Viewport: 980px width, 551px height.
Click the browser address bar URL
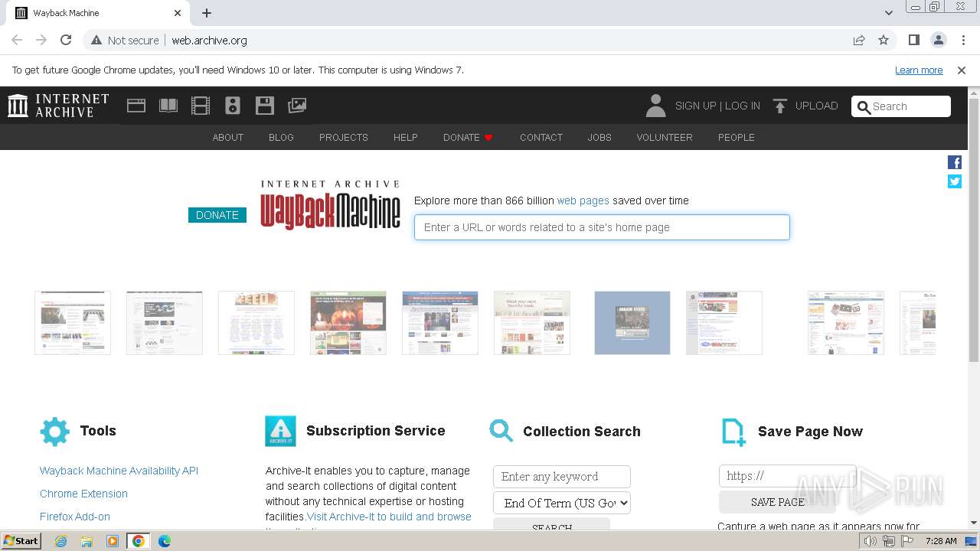click(209, 40)
